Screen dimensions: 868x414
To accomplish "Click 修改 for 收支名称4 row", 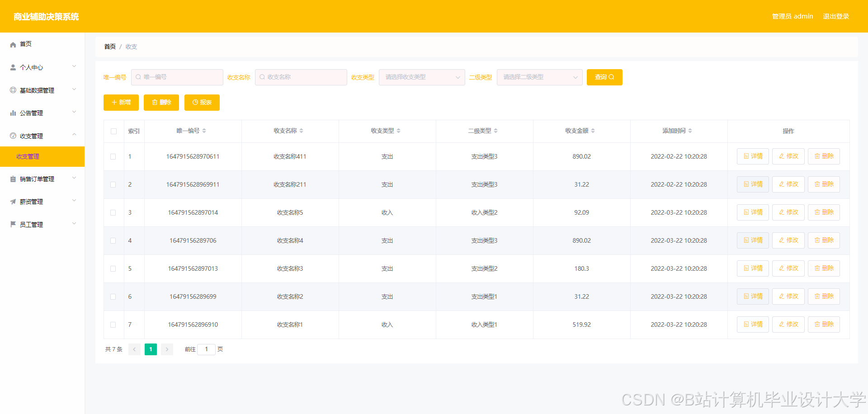I will coord(788,240).
